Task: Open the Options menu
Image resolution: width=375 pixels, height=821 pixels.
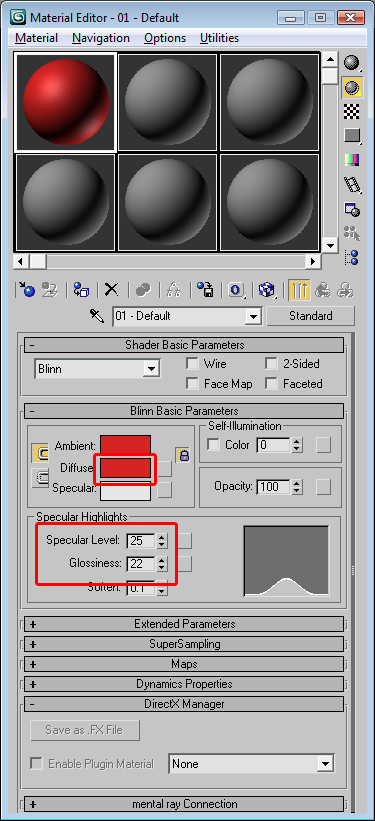Action: (165, 38)
